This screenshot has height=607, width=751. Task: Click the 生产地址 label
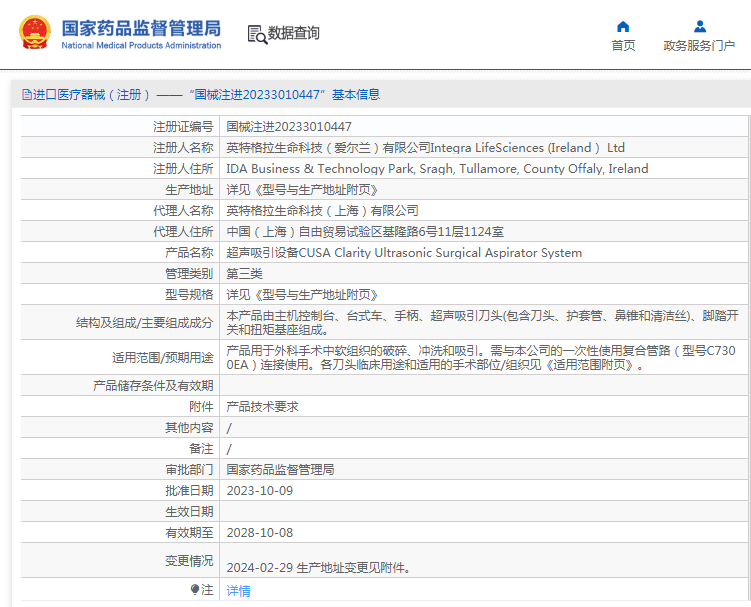click(x=189, y=190)
